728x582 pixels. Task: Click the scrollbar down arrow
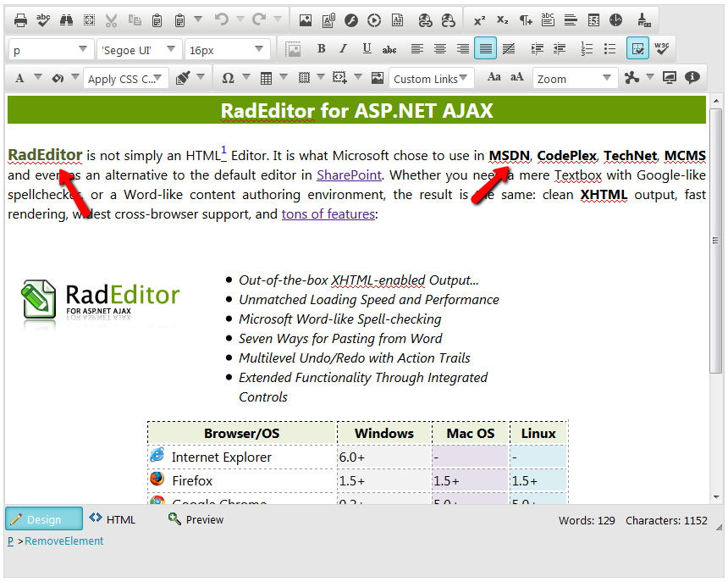[715, 497]
